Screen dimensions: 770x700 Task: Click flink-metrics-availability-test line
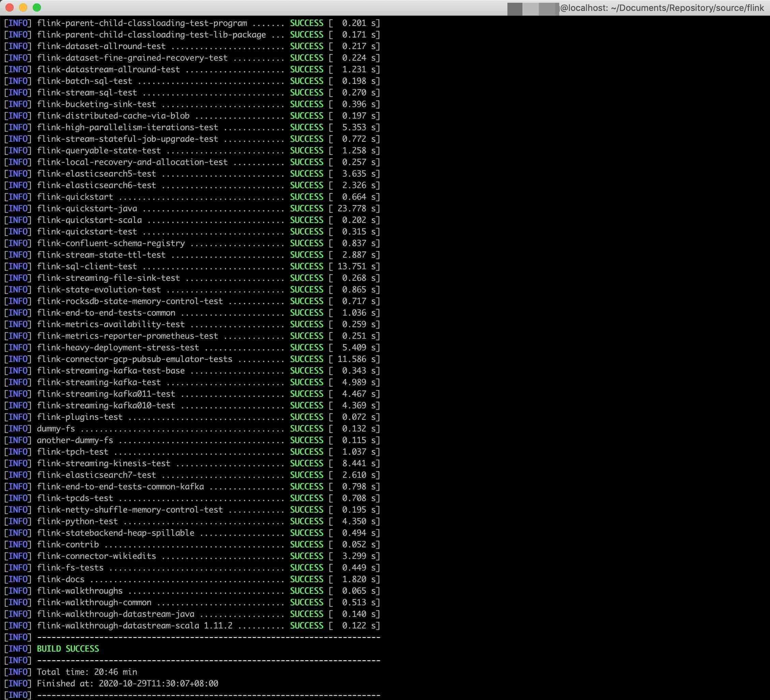pyautogui.click(x=192, y=324)
